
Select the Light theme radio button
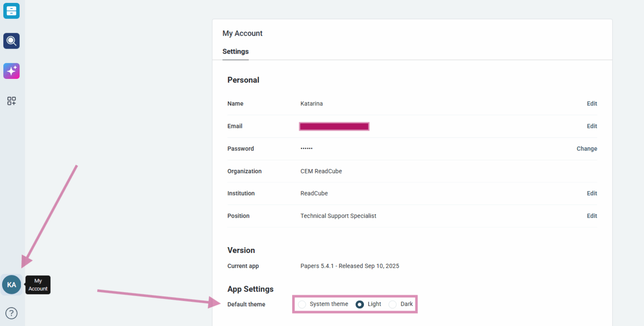tap(360, 304)
